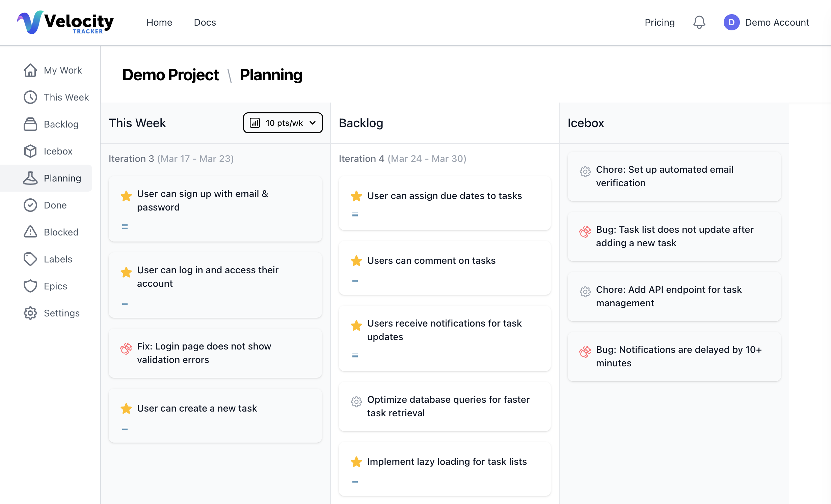Open Demo Account user menu
This screenshot has height=504, width=831.
pyautogui.click(x=766, y=22)
